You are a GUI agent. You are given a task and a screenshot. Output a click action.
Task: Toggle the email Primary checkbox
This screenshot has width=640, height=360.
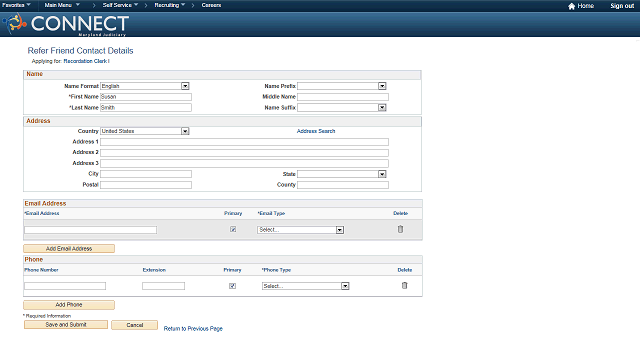(233, 229)
